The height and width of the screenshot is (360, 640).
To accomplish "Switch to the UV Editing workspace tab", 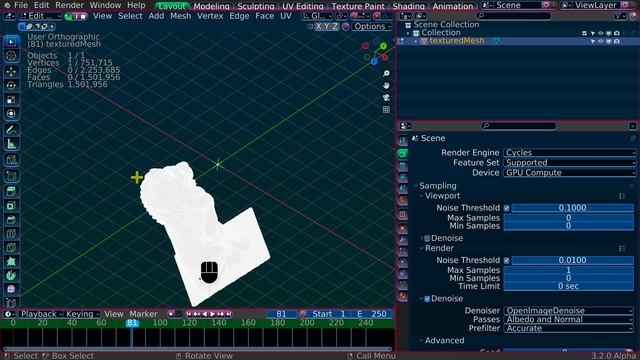I will (x=303, y=6).
